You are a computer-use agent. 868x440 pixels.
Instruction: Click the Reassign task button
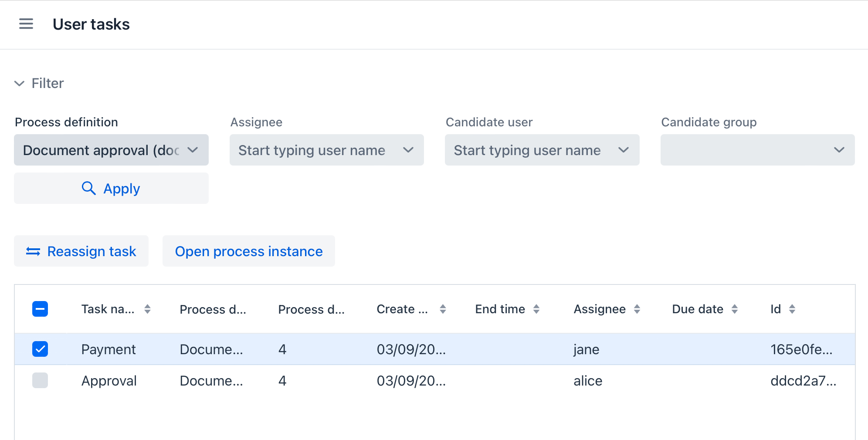pos(81,251)
